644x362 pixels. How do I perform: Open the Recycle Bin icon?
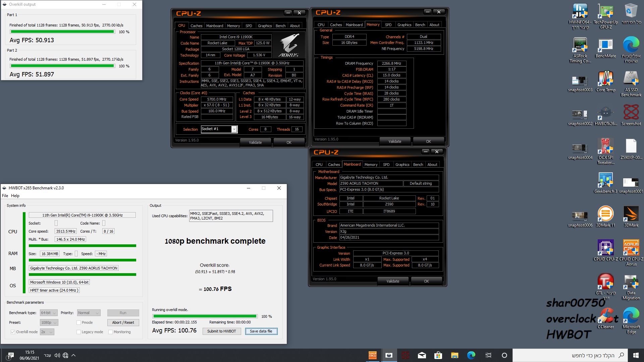631,13
